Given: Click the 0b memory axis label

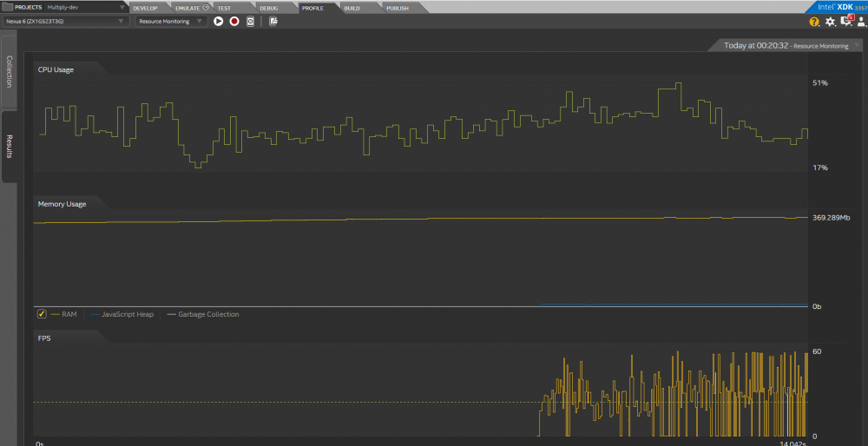Looking at the screenshot, I should (x=817, y=306).
